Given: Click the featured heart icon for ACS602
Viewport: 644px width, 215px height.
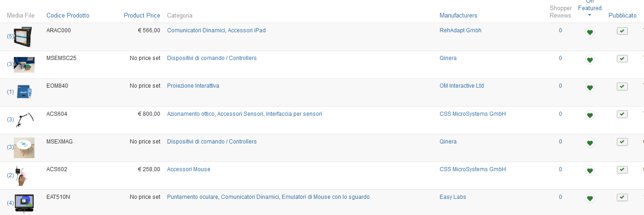Looking at the screenshot, I should point(590,171).
